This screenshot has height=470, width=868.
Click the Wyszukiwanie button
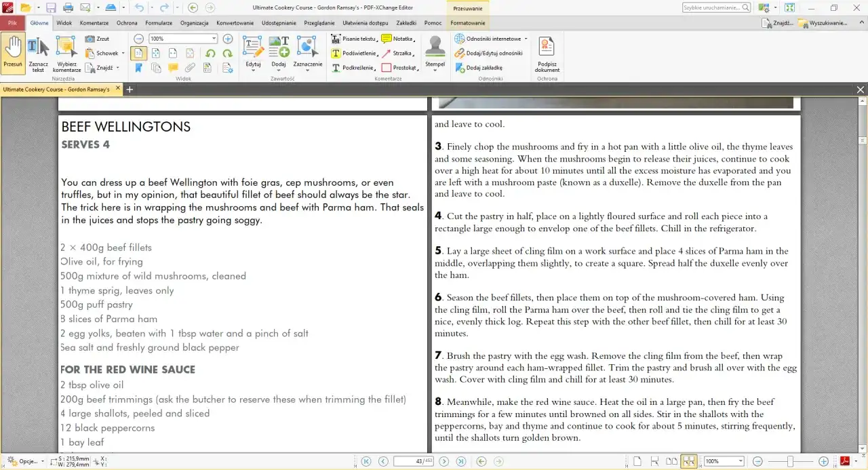823,22
